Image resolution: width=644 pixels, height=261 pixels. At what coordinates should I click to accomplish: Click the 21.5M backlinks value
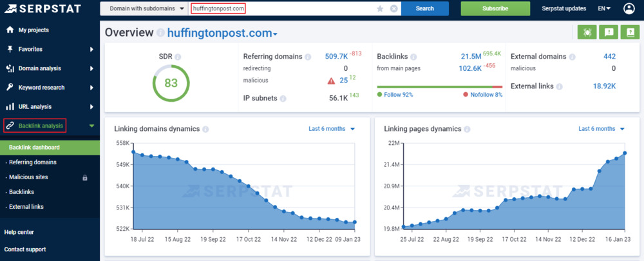471,57
